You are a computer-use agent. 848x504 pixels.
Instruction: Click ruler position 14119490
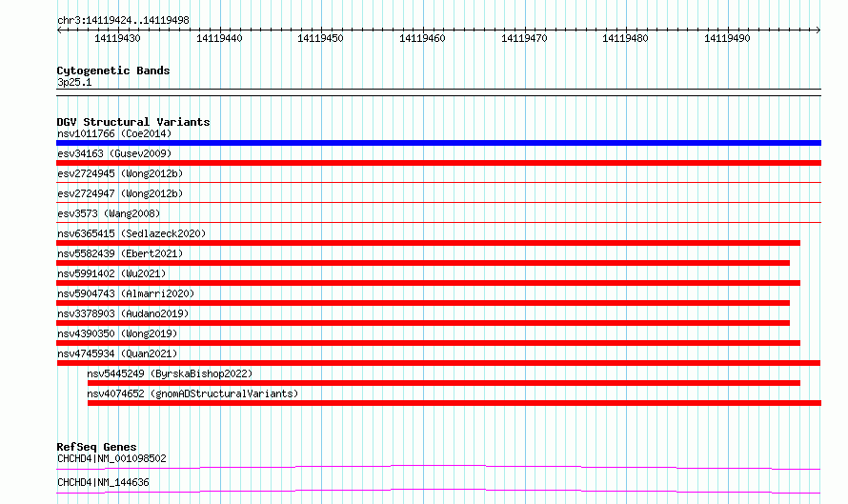[727, 38]
